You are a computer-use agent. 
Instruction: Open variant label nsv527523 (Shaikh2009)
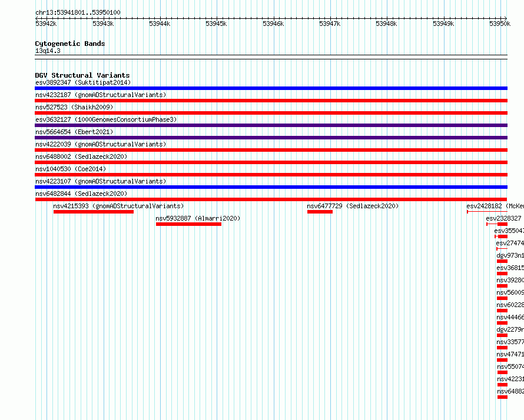(74, 107)
